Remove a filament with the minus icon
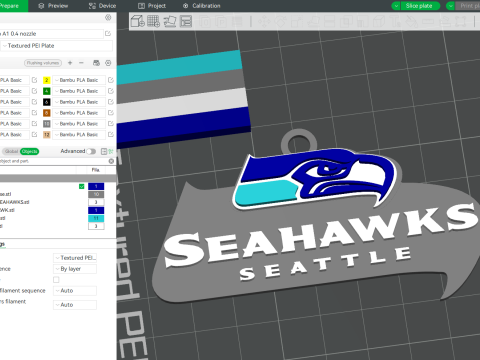This screenshot has height=360, width=480. coord(81,63)
